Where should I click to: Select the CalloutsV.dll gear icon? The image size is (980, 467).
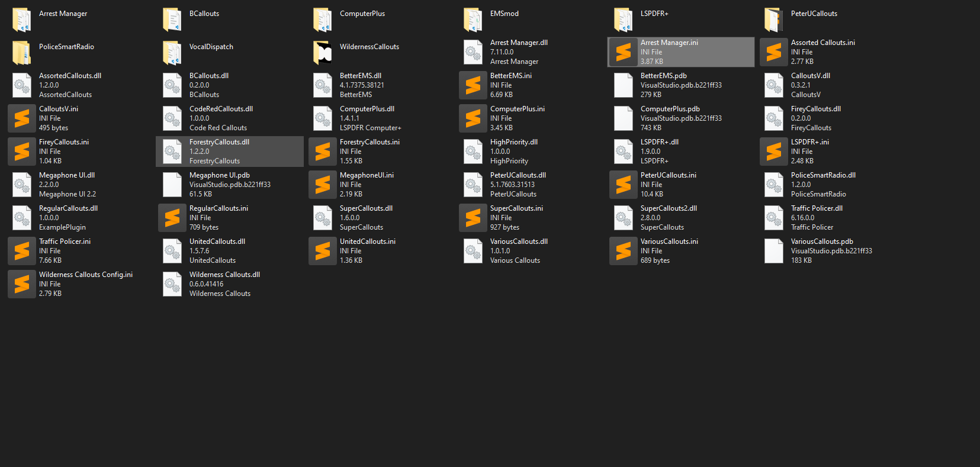[x=774, y=85]
